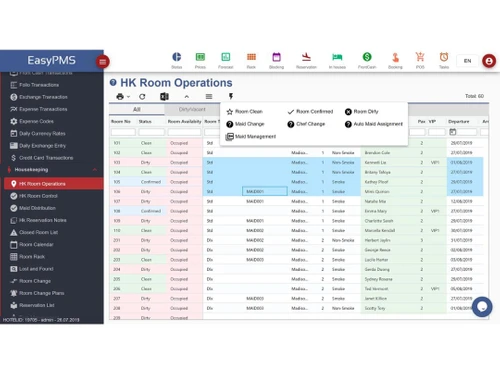Click the Room No filter field
Screen dimensions: 500x375
click(123, 132)
